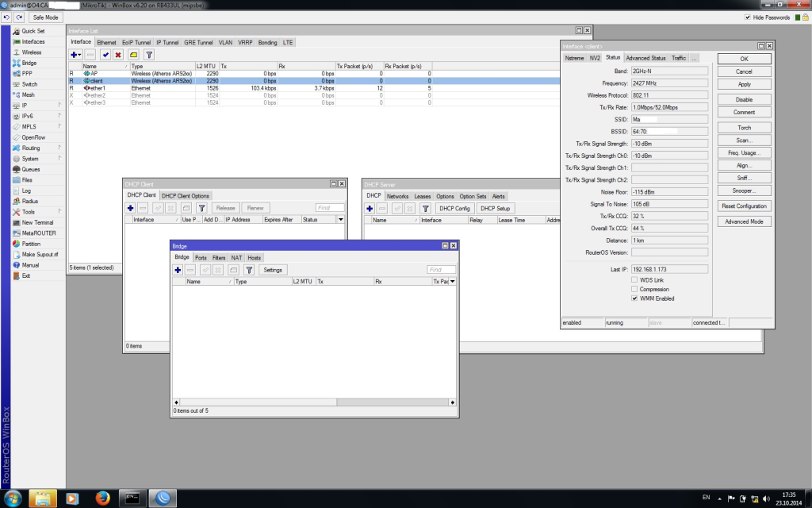The width and height of the screenshot is (812, 508).
Task: Click Exit in the sidebar
Action: point(26,275)
